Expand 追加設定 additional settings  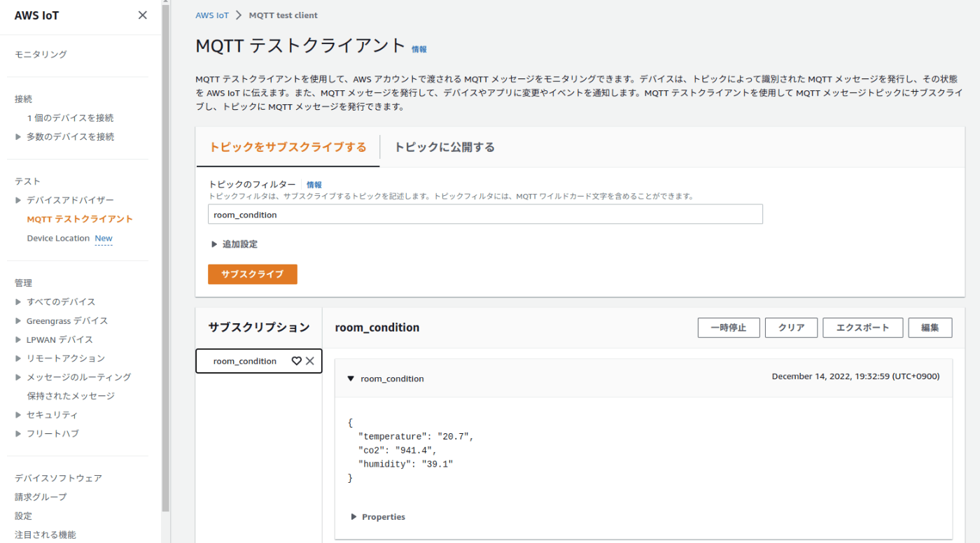pyautogui.click(x=214, y=244)
